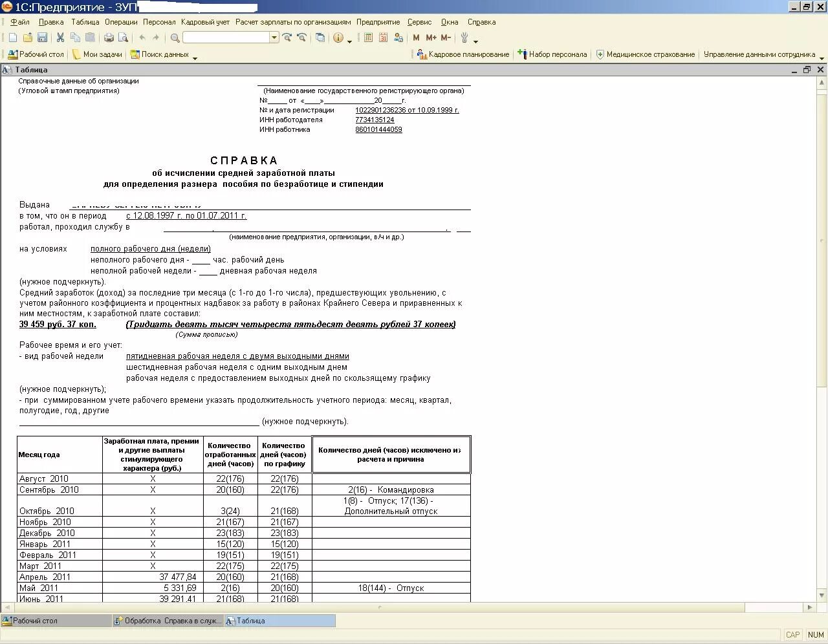Click the users icon after calendar
The image size is (828, 644).
398,38
